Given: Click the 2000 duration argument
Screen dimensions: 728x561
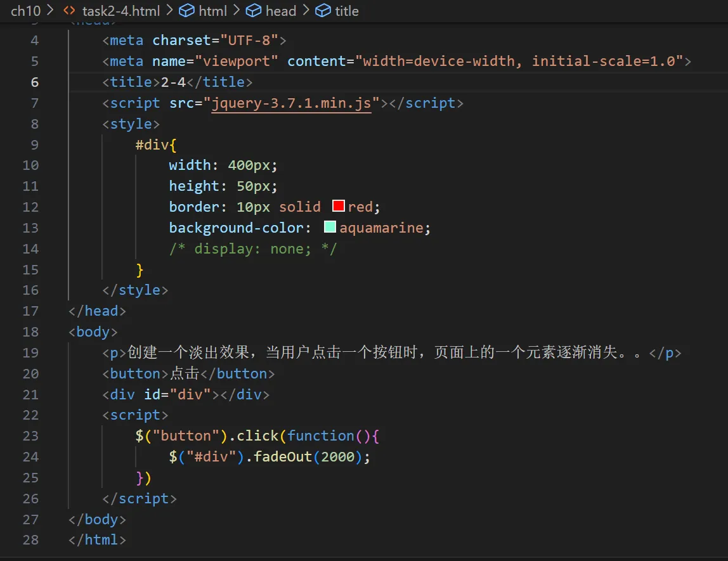Looking at the screenshot, I should 337,456.
